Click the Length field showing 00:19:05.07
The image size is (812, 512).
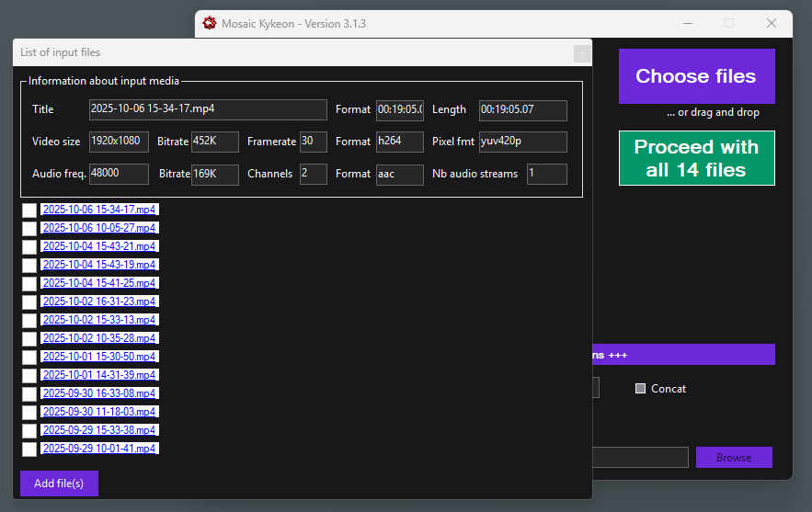click(522, 109)
